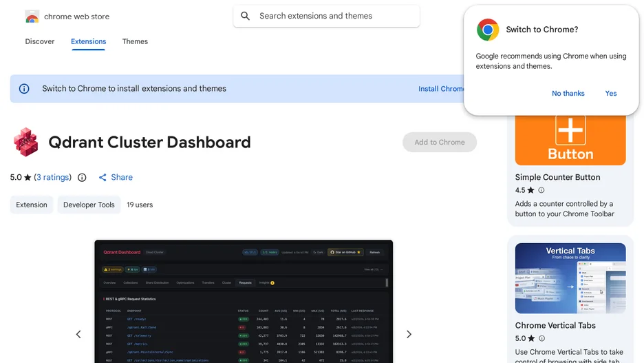644x363 pixels.
Task: Click the Search extensions and themes field
Action: (327, 16)
